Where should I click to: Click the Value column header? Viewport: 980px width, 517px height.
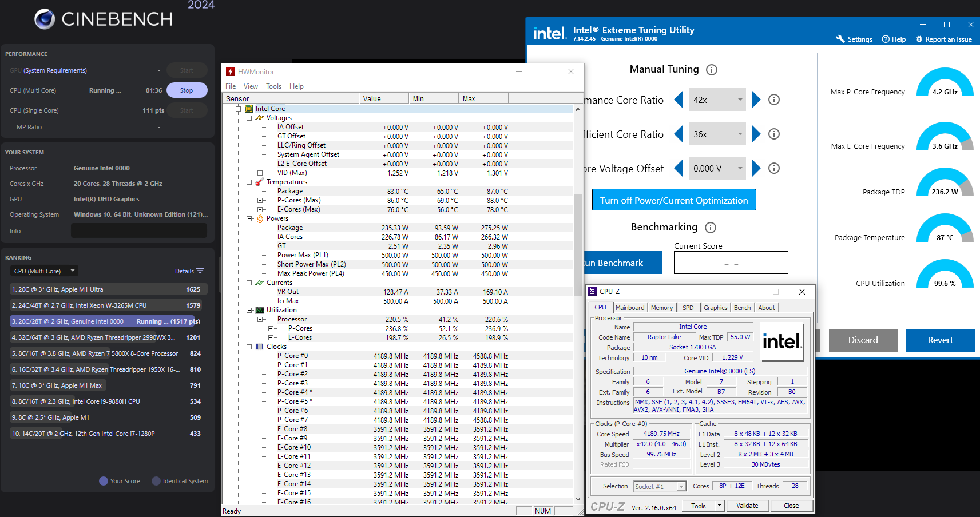point(383,99)
